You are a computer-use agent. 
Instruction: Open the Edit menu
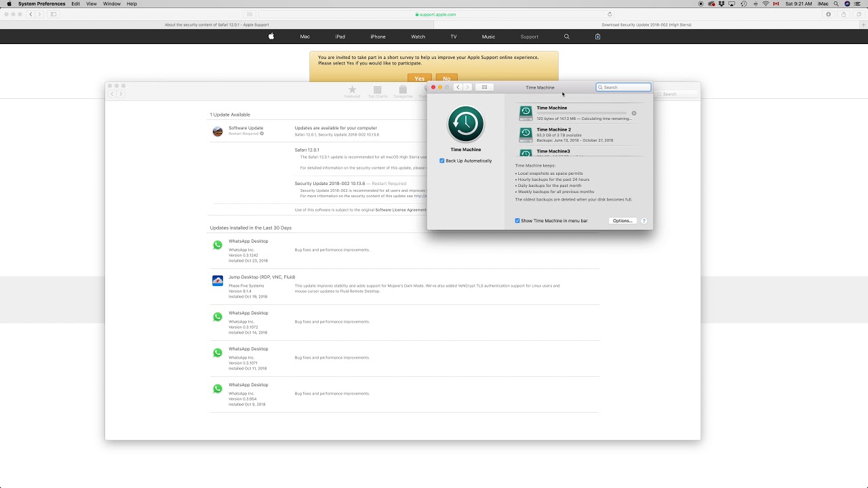(x=75, y=4)
